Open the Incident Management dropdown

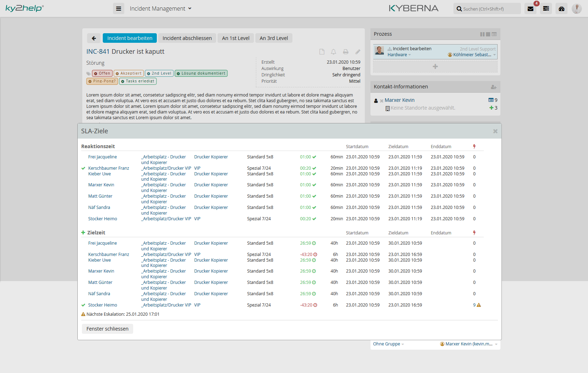pos(161,8)
